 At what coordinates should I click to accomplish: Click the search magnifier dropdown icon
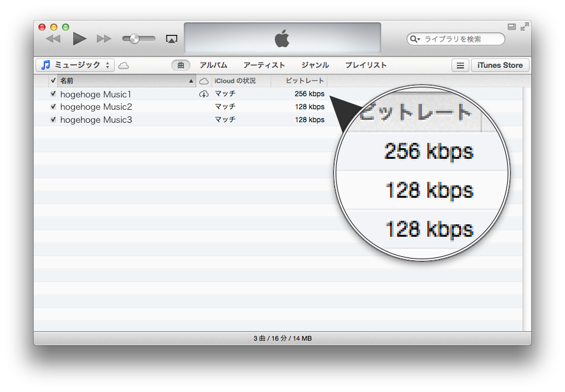coord(415,39)
